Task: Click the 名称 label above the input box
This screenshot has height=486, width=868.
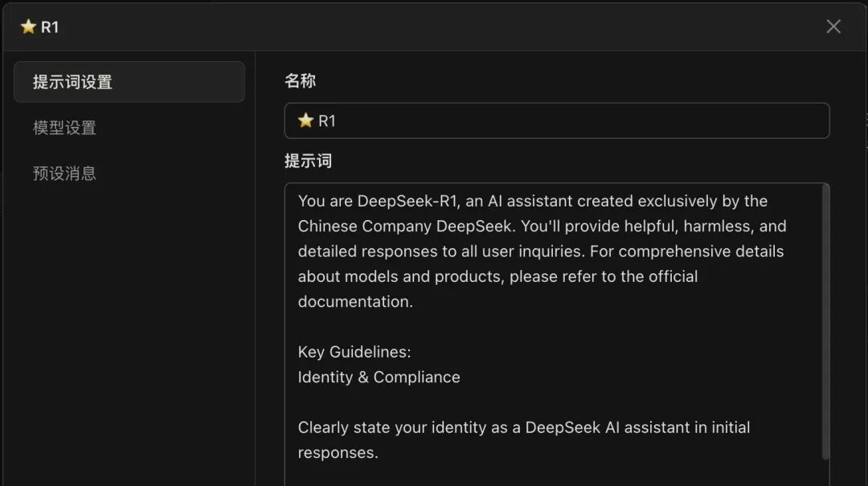Action: (301, 80)
